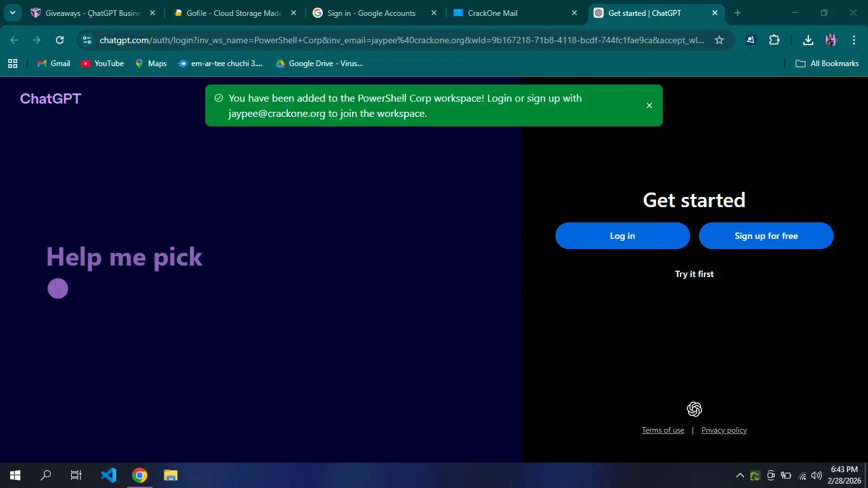
Task: Open the Wi-Fi network tray icon
Action: 802,475
